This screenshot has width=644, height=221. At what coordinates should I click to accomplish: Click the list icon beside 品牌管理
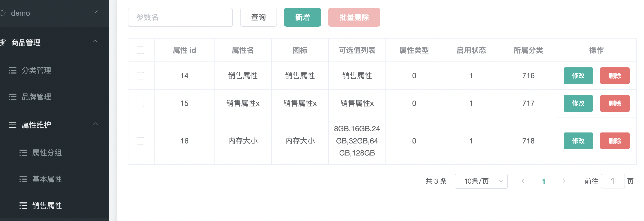(12, 97)
